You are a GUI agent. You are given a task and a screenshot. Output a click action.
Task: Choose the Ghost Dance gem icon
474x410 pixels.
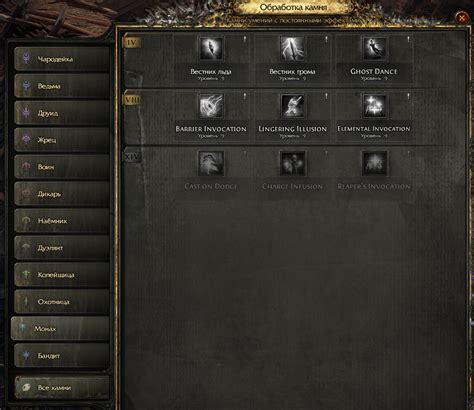374,49
